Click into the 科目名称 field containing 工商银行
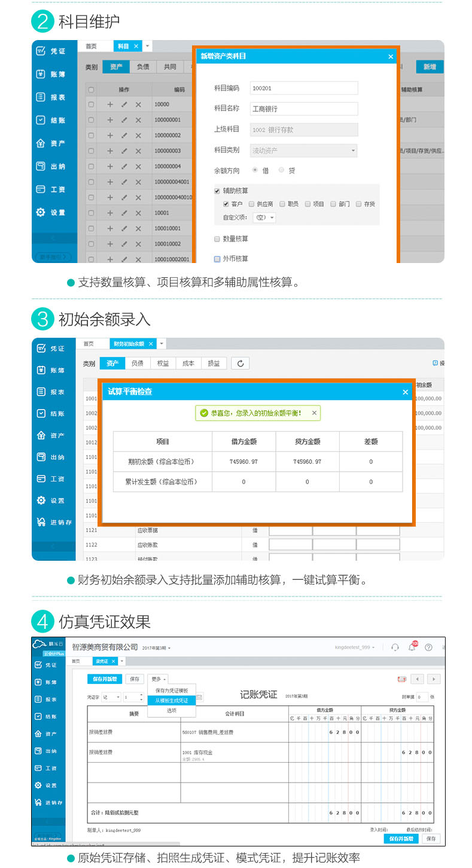Viewport: 472px width, 868px height. [303, 109]
